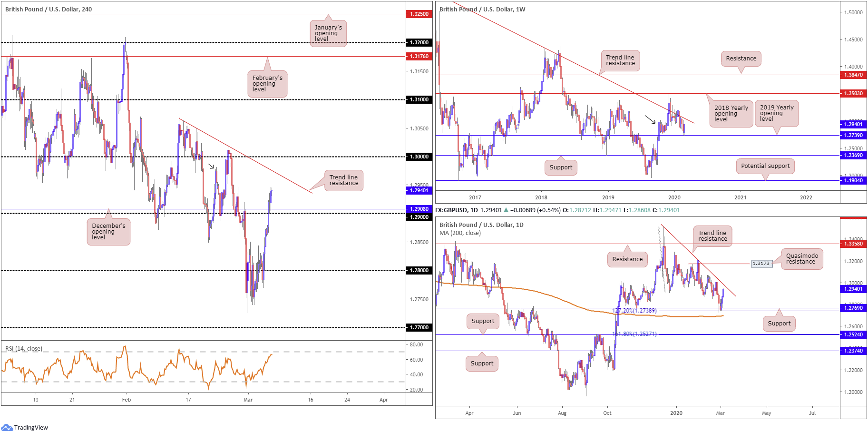Click the 1.3173 price tag on daily chart
The height and width of the screenshot is (432, 868).
point(761,263)
